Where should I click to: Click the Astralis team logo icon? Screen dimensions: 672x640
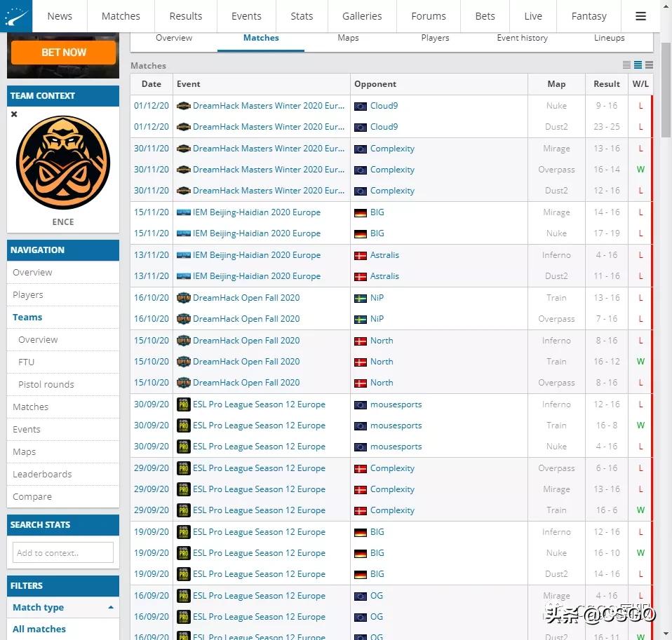point(360,254)
